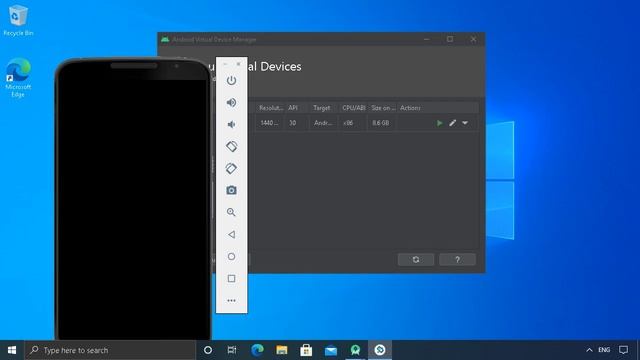Launch Edge from the taskbar

pos(257,350)
